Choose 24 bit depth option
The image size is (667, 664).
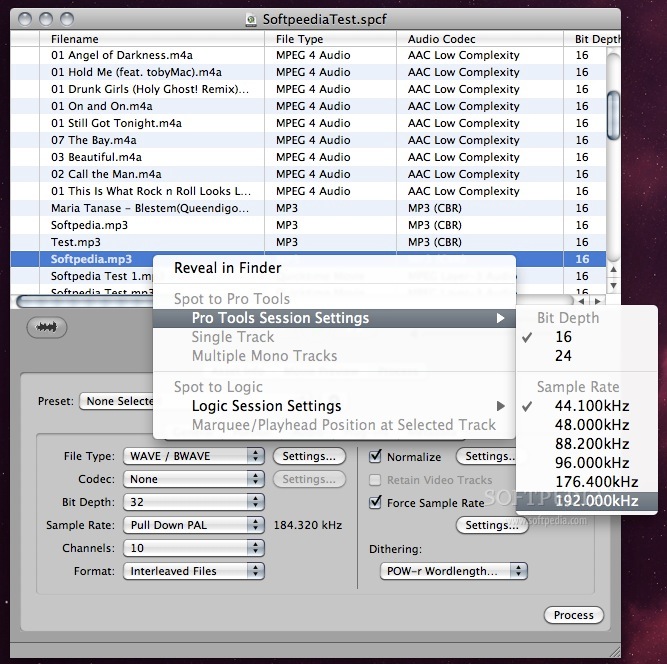587,356
